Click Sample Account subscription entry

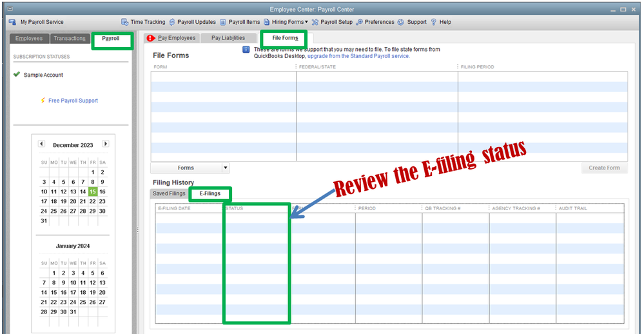coord(43,75)
